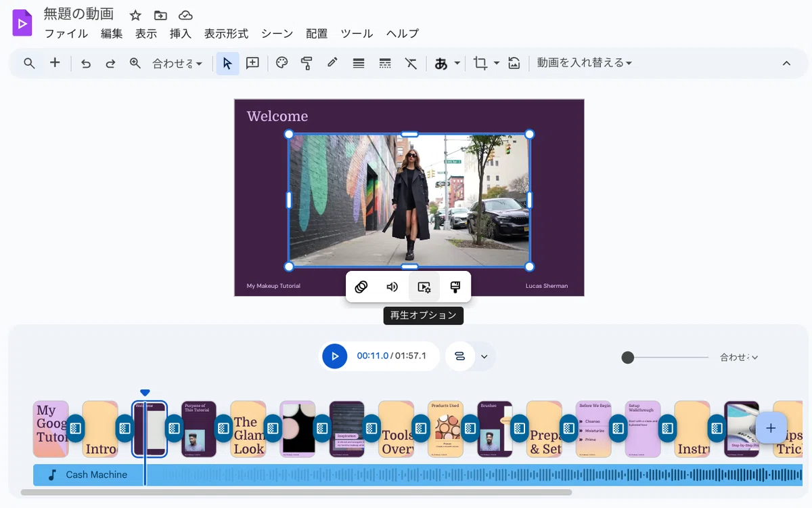Open the music note on Cash Machine track
Screen dimensions: 812x508
coord(52,475)
